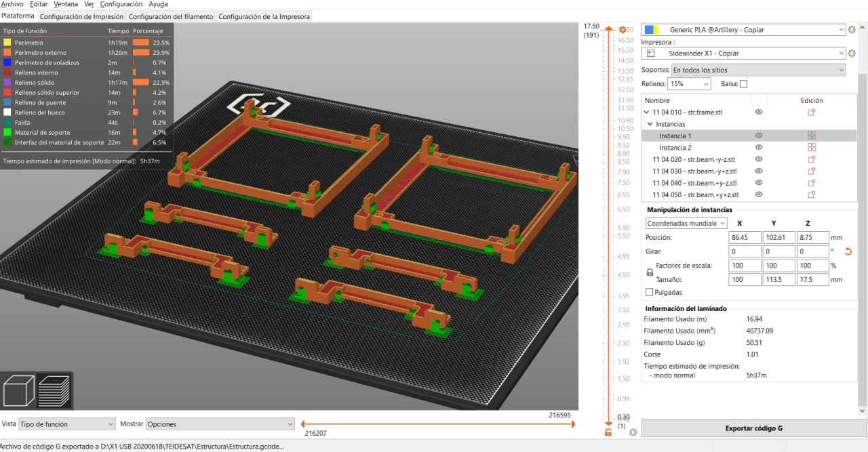868x452 pixels.
Task: Open Sidewinder X1 printer settings gear
Action: coord(852,54)
